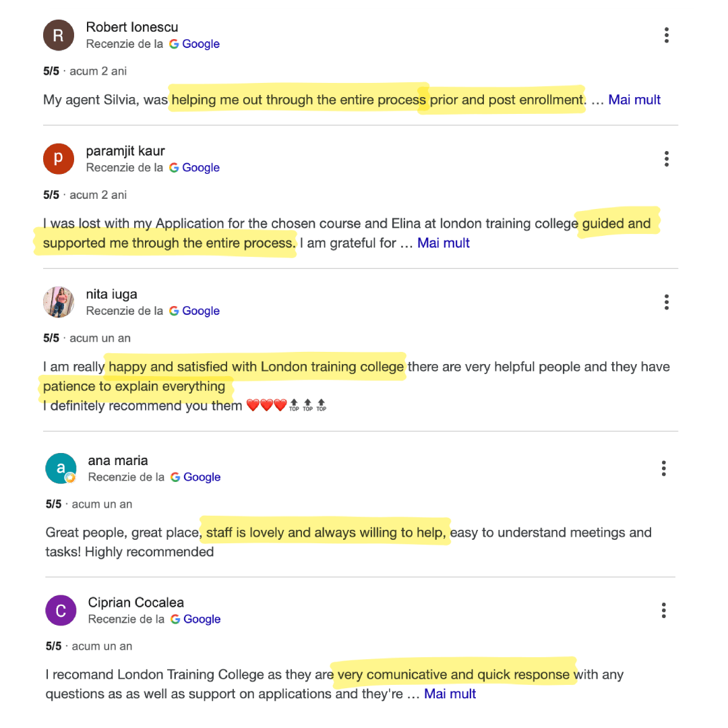The width and height of the screenshot is (728, 728).
Task: Click paramjit kaur's orange p avatar
Action: (x=59, y=159)
